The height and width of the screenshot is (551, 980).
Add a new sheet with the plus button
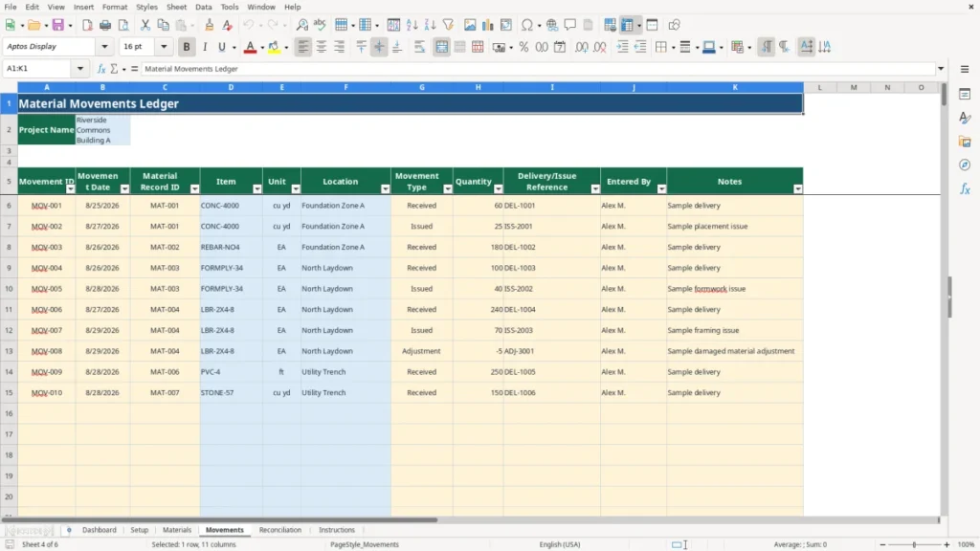pos(69,530)
